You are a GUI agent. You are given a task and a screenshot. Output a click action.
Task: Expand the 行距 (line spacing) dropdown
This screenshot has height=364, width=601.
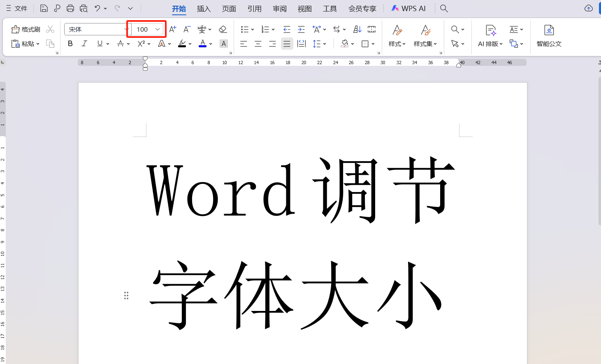[324, 44]
